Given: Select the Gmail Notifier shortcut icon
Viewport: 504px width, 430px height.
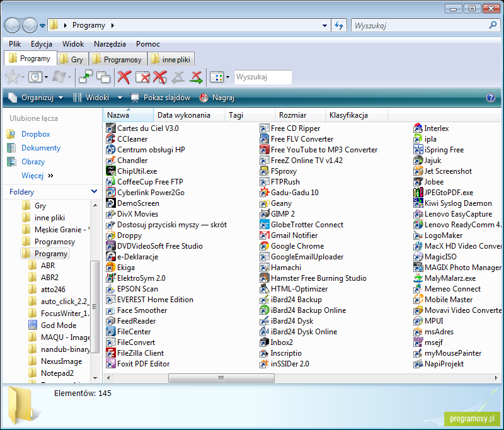Looking at the screenshot, I should [x=264, y=235].
